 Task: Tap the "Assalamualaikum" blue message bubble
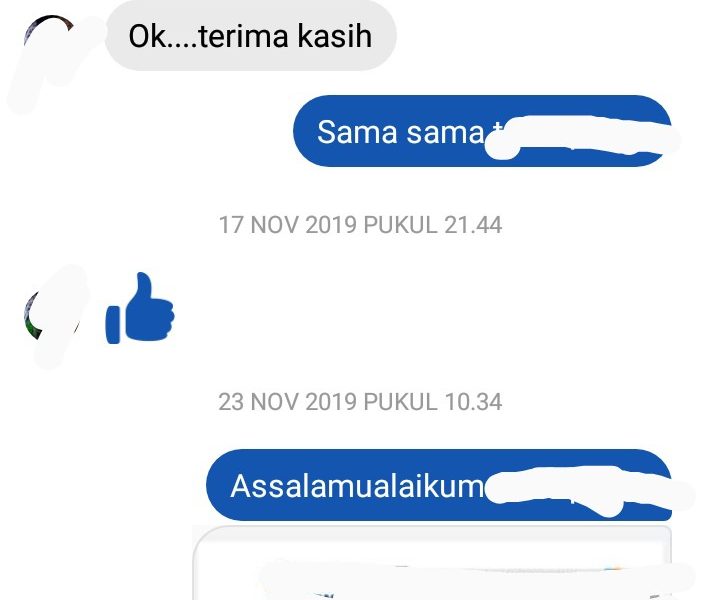439,485
